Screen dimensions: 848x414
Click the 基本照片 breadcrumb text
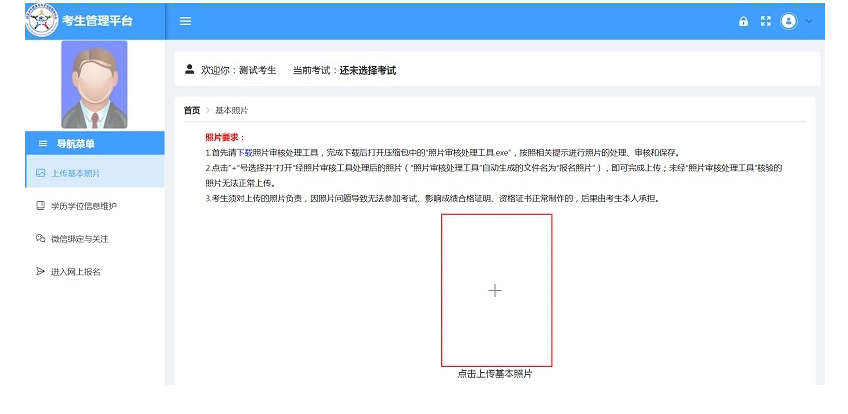point(231,110)
